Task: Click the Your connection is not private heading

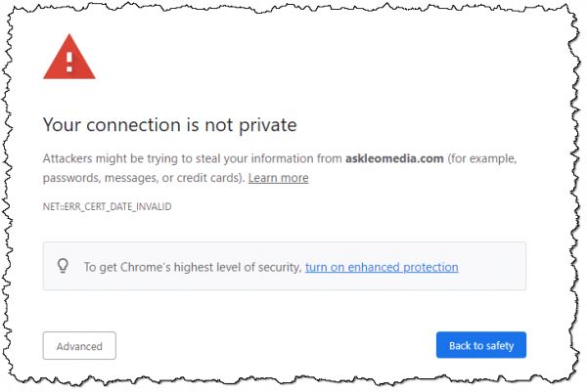Action: pos(169,125)
